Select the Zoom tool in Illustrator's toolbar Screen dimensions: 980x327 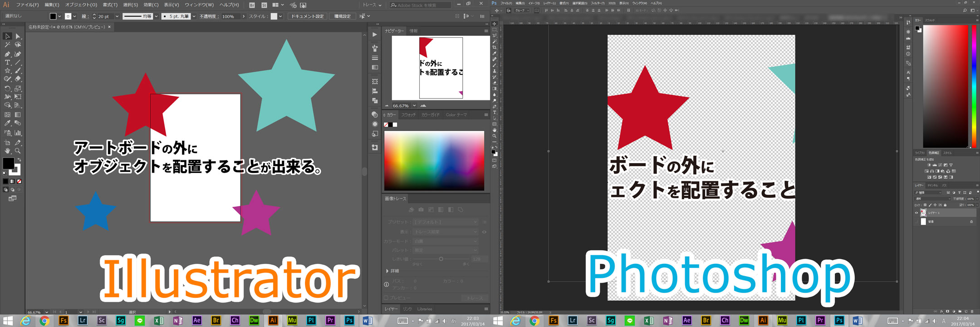(x=18, y=151)
